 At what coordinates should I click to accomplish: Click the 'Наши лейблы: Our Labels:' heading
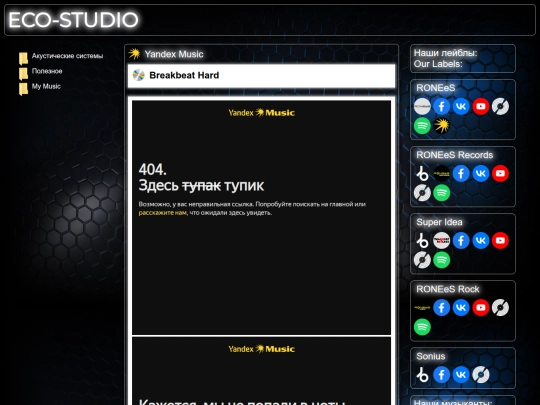pyautogui.click(x=445, y=58)
